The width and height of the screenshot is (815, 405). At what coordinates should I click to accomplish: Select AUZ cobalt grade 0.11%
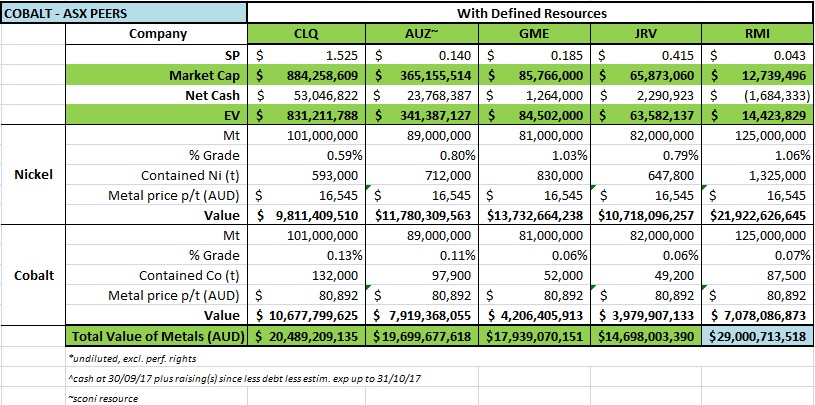(422, 255)
